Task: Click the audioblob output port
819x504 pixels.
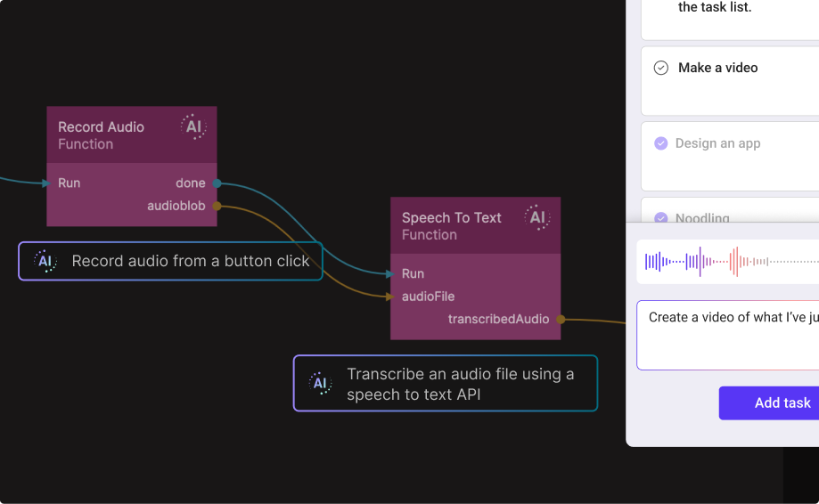Action: click(x=217, y=206)
